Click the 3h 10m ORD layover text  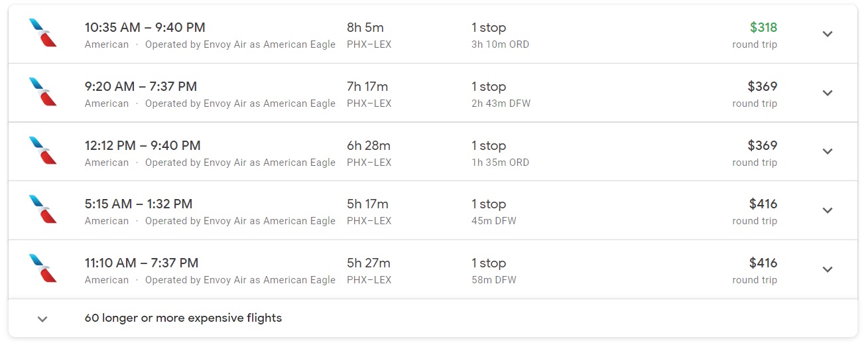[x=500, y=44]
